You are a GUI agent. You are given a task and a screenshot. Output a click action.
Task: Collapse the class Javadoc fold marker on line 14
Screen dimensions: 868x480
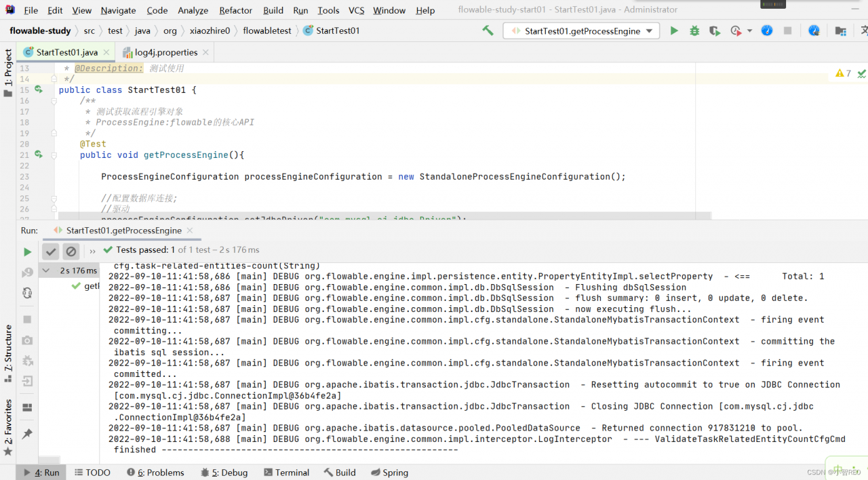(x=54, y=79)
